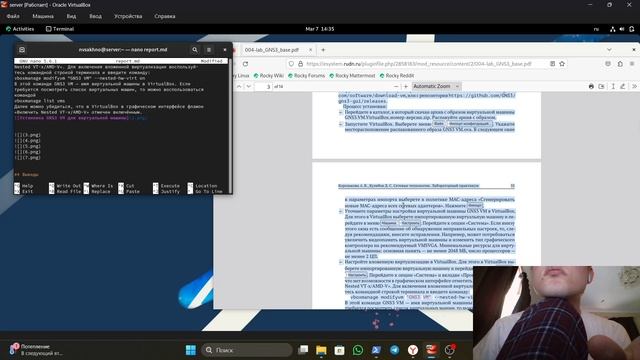Image resolution: width=640 pixels, height=360 pixels.
Task: Open the Rocky Reddit bookmark
Action: click(x=397, y=76)
